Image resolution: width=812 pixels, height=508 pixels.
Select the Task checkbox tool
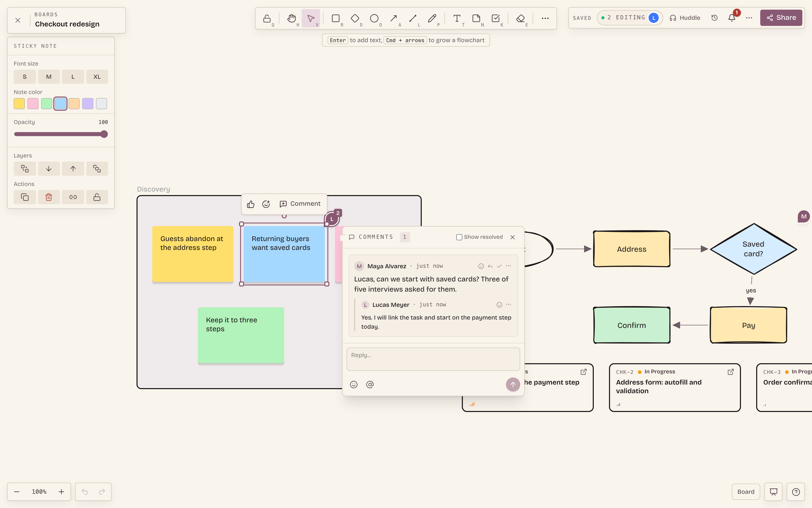496,18
